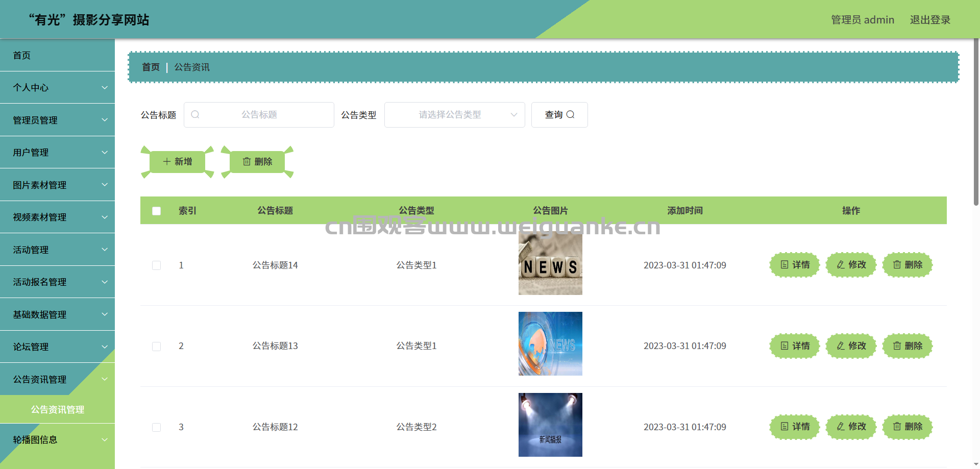Expand the 论坛管理 sidebar menu
Screen dimensions: 980x469
57,347
